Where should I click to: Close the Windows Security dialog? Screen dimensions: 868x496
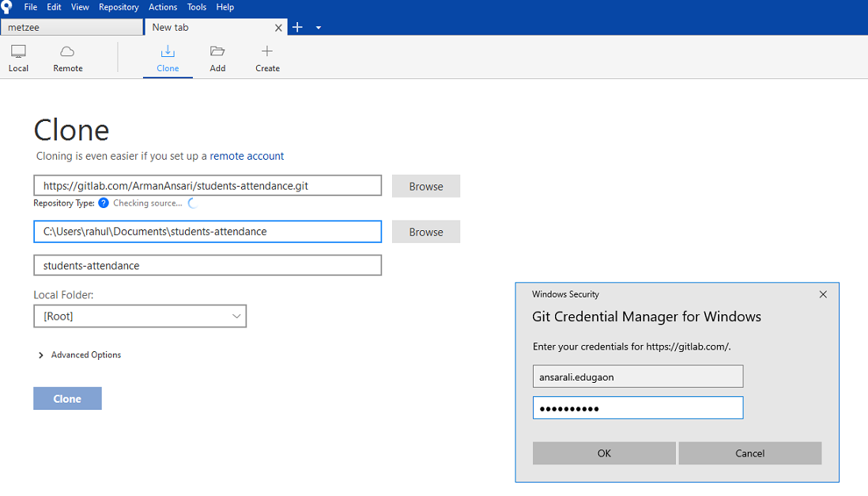point(823,294)
